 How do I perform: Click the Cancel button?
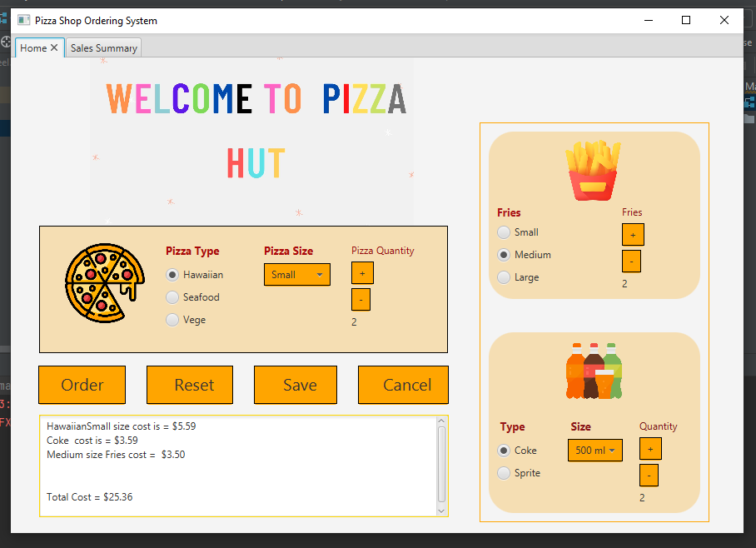(x=403, y=385)
